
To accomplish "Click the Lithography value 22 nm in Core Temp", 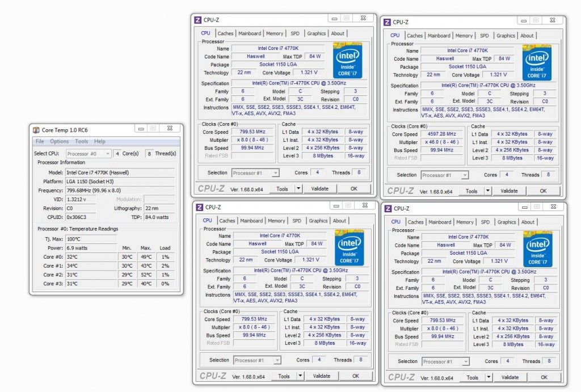I will pos(159,208).
